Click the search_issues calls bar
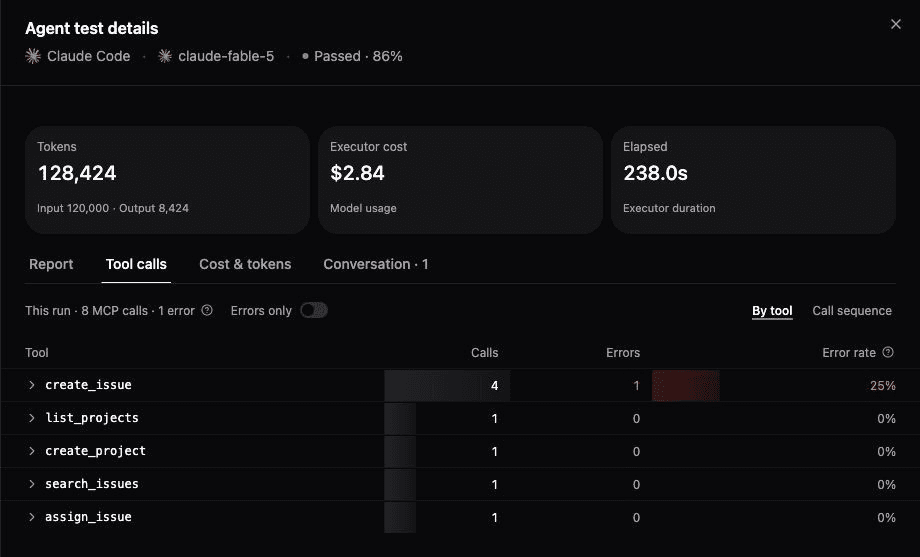The height and width of the screenshot is (557, 920). tap(400, 484)
